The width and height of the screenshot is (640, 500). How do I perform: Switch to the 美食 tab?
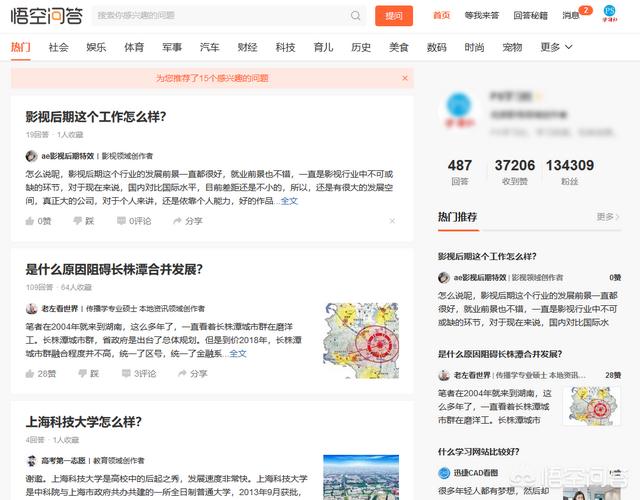tap(399, 47)
